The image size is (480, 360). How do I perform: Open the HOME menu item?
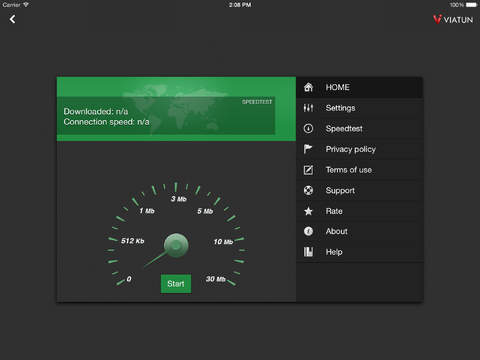pos(360,87)
